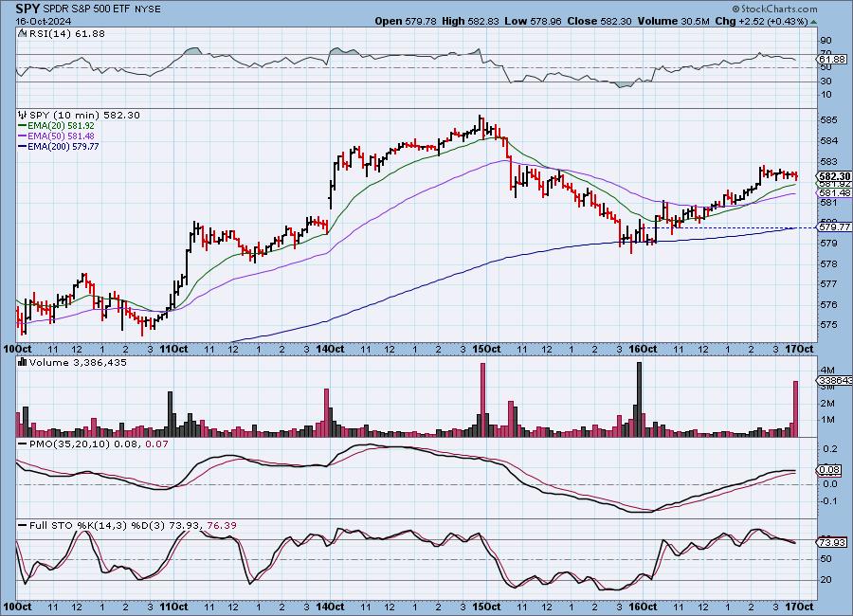Click the black PMO legend line swatch
Image resolution: width=853 pixels, height=616 pixels.
[23, 444]
